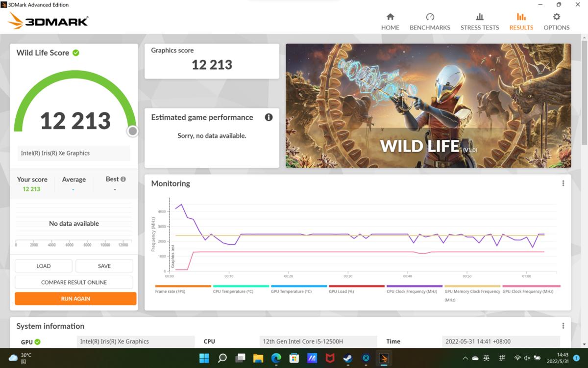Screen dimensions: 588x368
Task: Toggle the Frame rate (FPS) chart series
Action: (183, 289)
